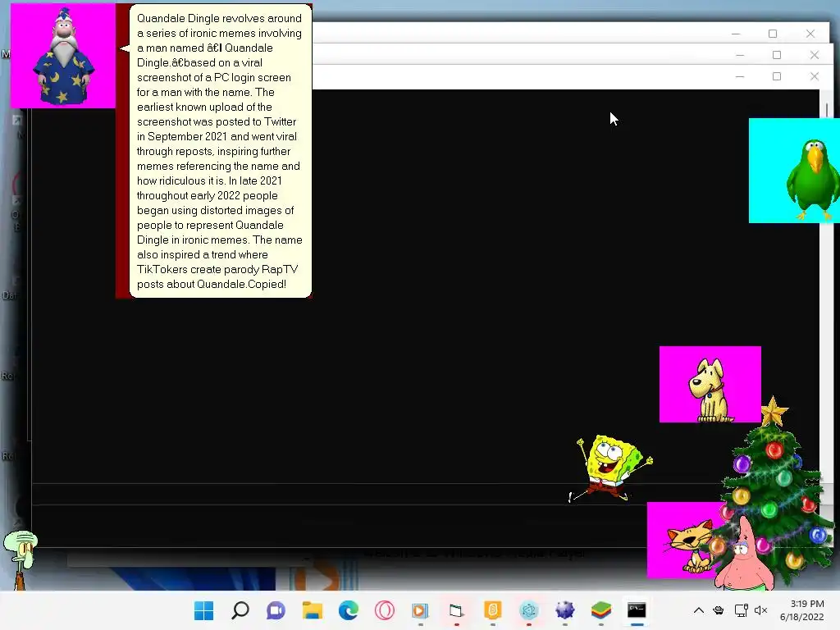Click the yellow Rover dog character
The image size is (840, 630).
[710, 391]
